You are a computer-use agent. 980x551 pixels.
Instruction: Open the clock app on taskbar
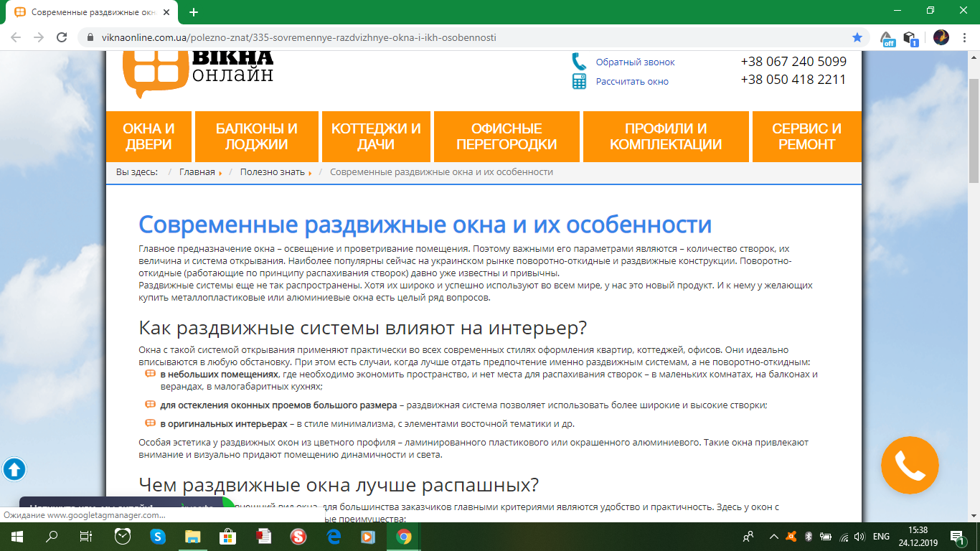tap(123, 536)
